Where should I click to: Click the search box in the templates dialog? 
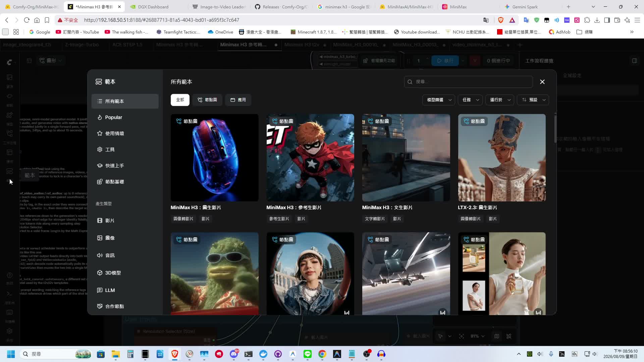[469, 82]
